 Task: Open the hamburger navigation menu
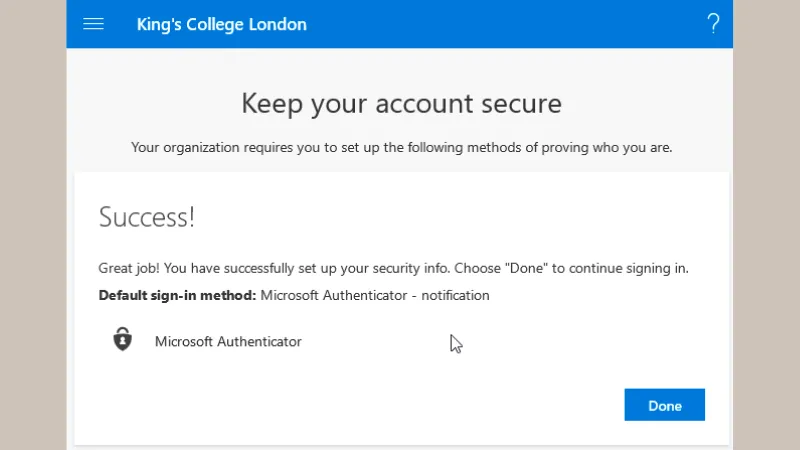coord(93,24)
